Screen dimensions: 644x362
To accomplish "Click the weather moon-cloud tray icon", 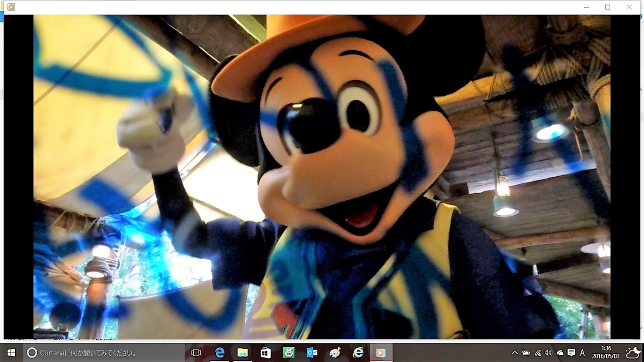I will point(633,353).
